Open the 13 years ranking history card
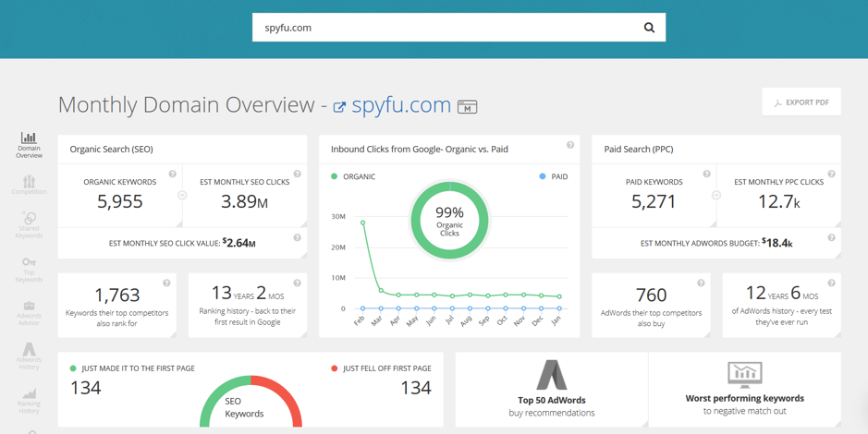The width and height of the screenshot is (868, 434). coord(248,305)
